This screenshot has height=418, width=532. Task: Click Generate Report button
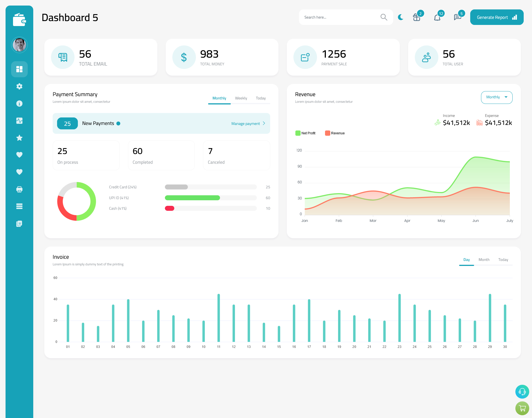(496, 17)
